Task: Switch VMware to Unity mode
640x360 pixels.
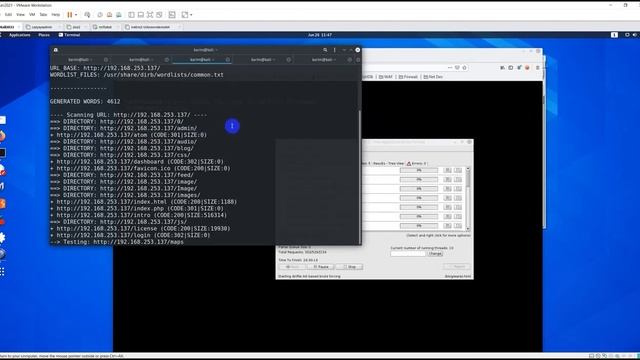Action: point(160,15)
